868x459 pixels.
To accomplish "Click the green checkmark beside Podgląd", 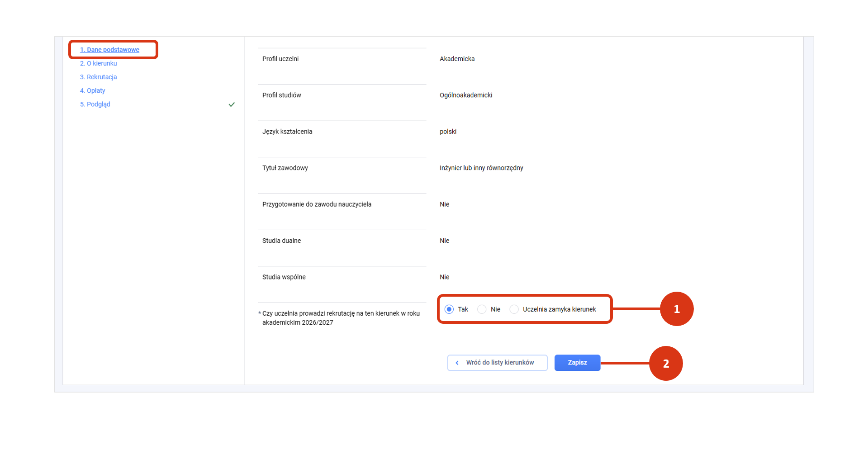I will coord(232,104).
